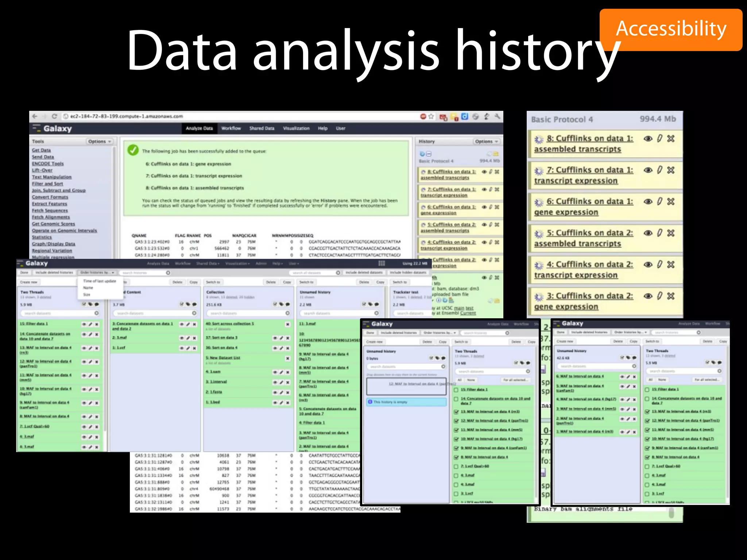Click tags icon in the 0 bytes Unnamed history
The image size is (747, 560).
click(437, 358)
